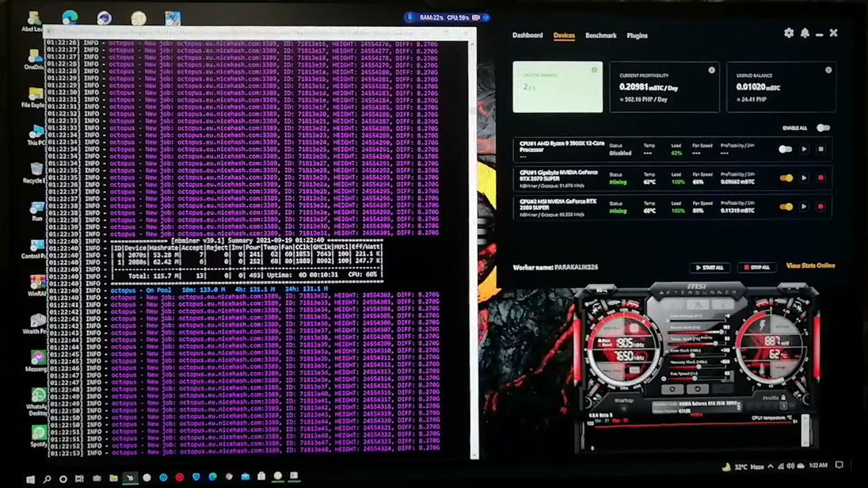
Task: Enable CPU#1 AMD Ryzen 9 mining toggle
Action: coord(785,149)
